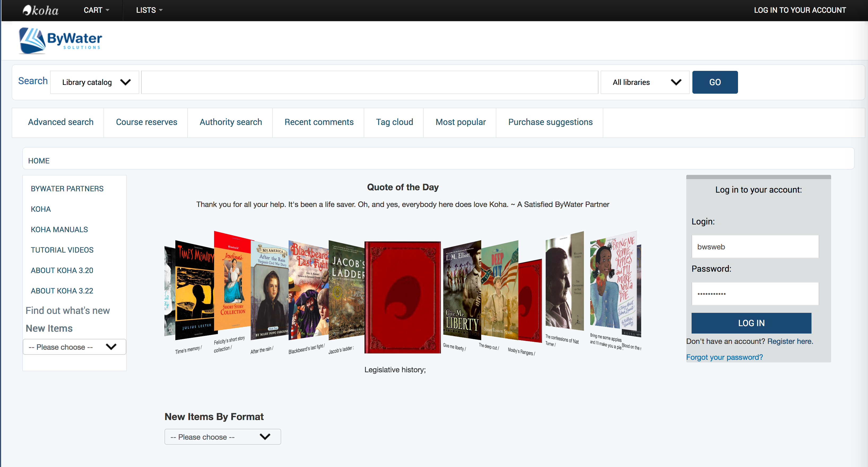Viewport: 868px width, 467px height.
Task: Open the All libraries dropdown
Action: point(645,82)
